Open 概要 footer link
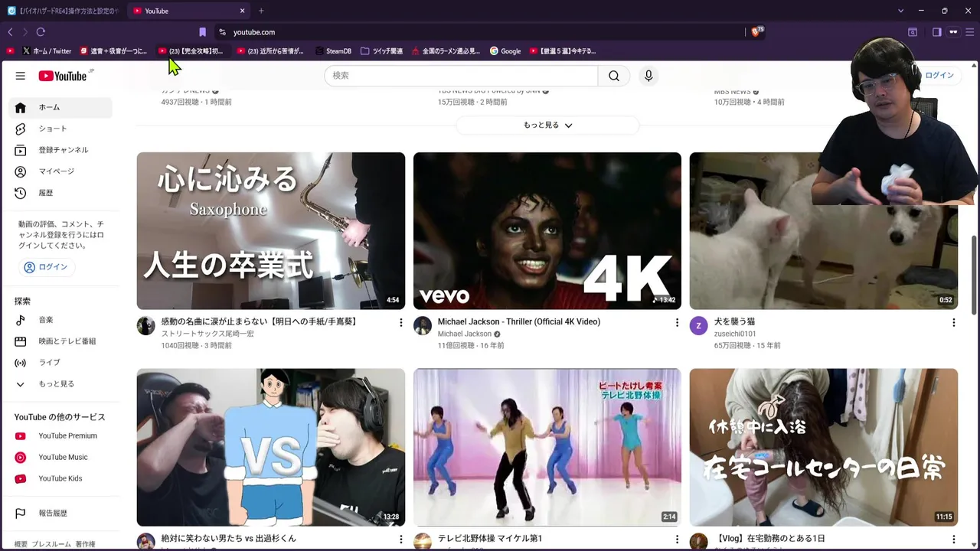The image size is (980, 551). [x=21, y=544]
